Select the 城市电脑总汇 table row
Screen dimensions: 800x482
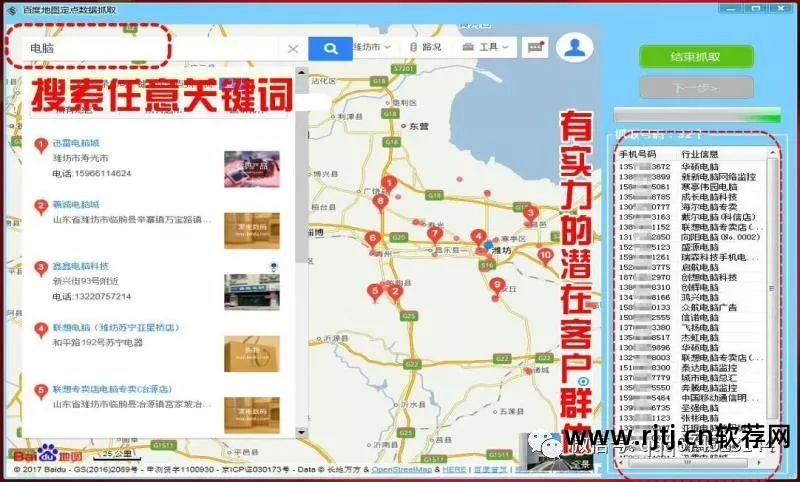(x=691, y=377)
